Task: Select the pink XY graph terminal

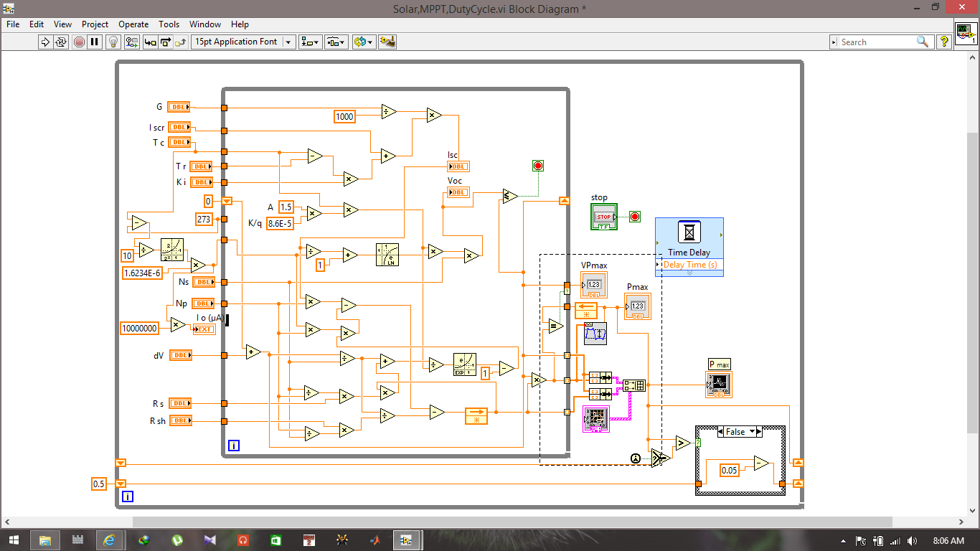Action: coord(596,420)
